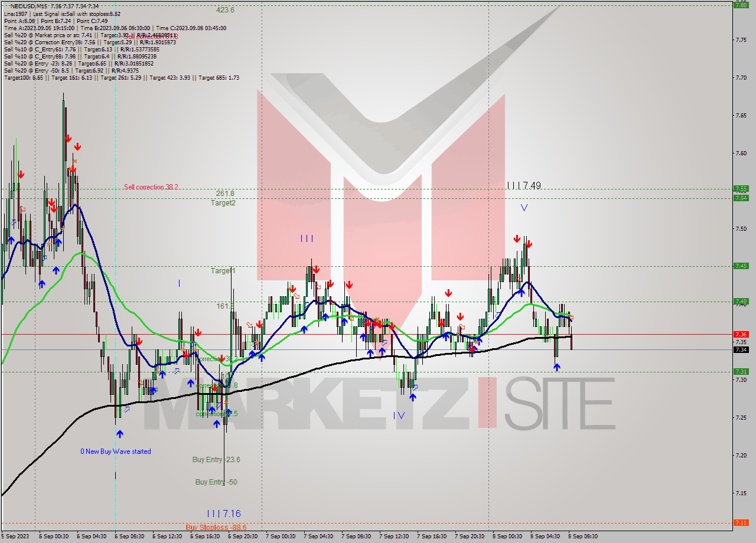Click the '7 Sep 20:30' time label
Screen dimensions: 756x543
tap(470, 537)
